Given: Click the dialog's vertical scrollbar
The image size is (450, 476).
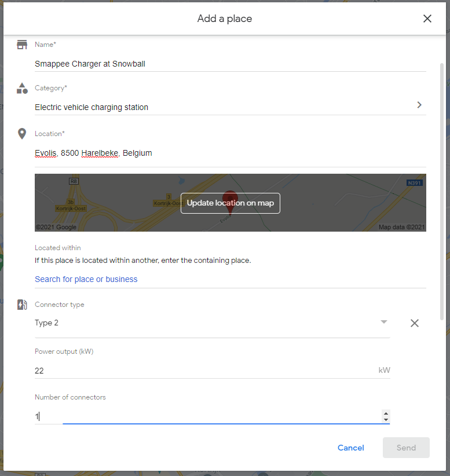Looking at the screenshot, I should coord(442,191).
